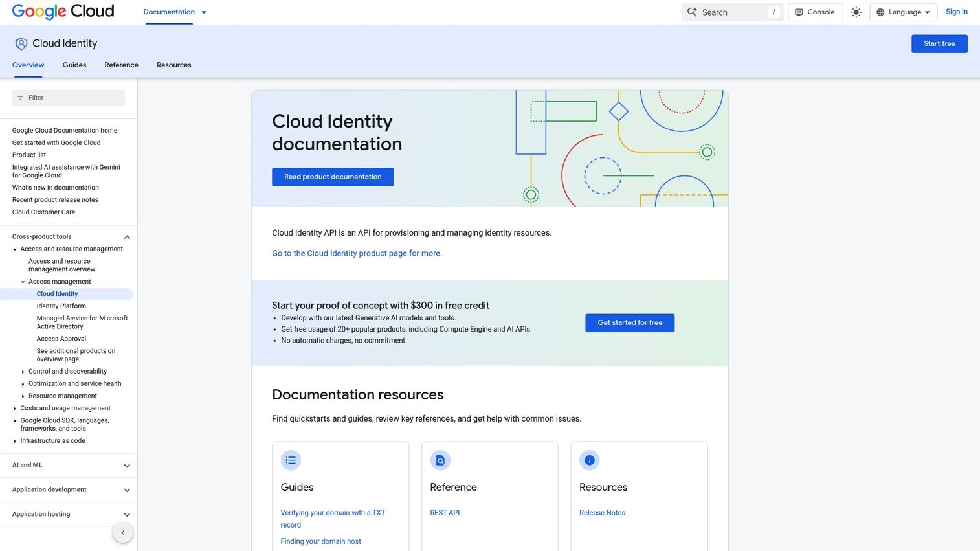
Task: Click the Google Cloud logo
Action: tap(63, 12)
